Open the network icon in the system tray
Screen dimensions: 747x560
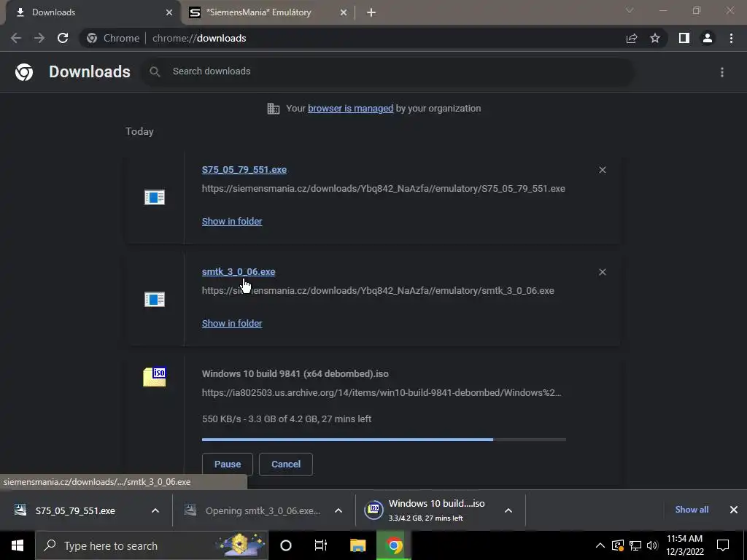point(635,545)
